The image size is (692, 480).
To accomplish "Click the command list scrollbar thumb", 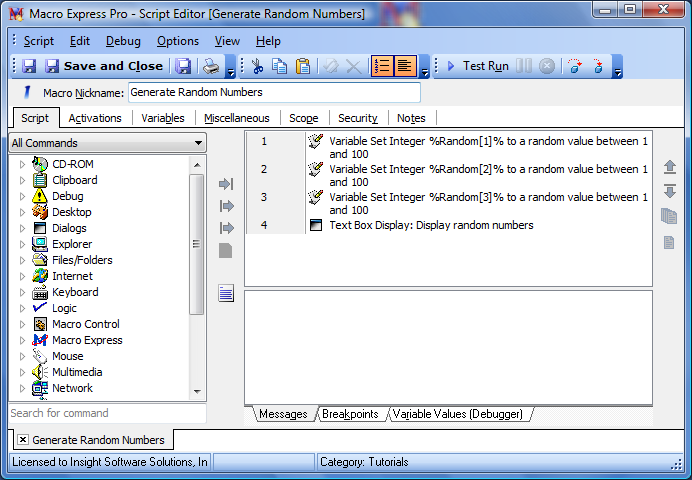I will coord(197,244).
